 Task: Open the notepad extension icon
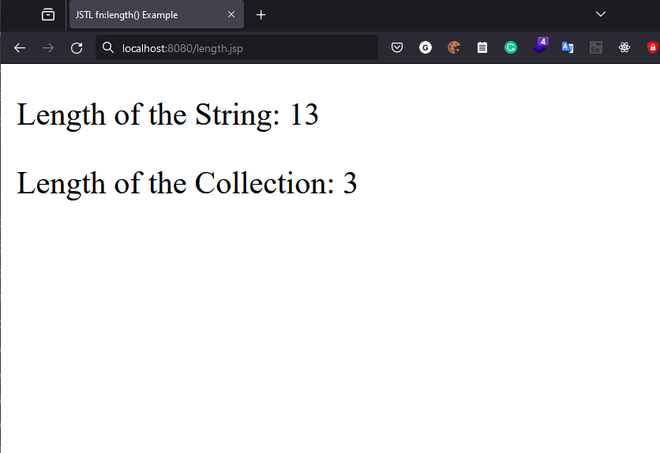click(x=482, y=48)
